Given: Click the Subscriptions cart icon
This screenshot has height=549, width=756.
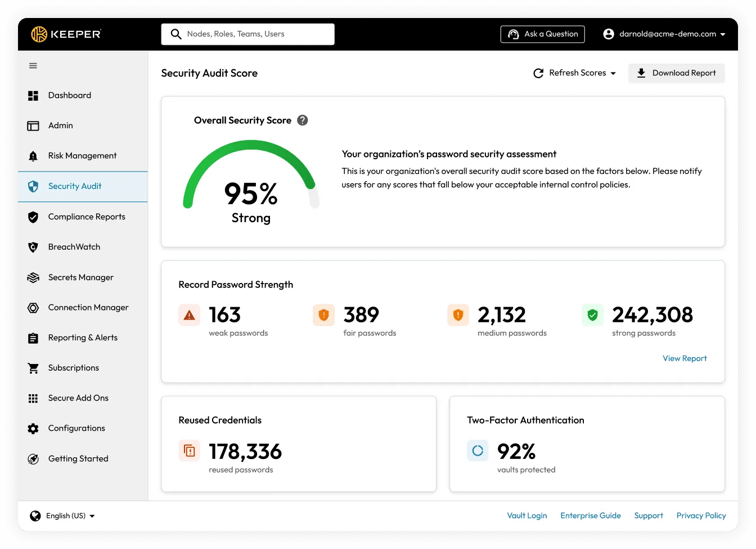Looking at the screenshot, I should coord(33,368).
